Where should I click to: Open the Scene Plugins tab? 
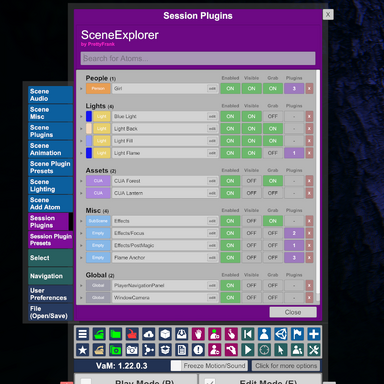[x=50, y=131]
